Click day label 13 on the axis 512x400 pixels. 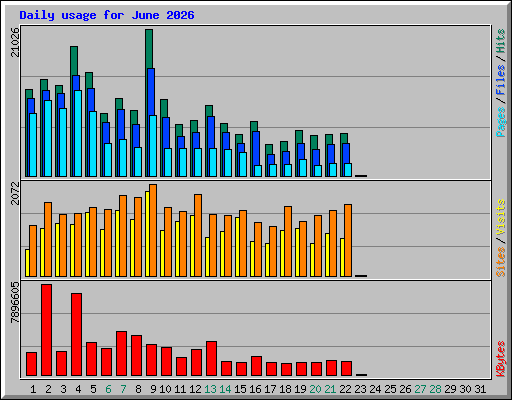click(x=210, y=389)
